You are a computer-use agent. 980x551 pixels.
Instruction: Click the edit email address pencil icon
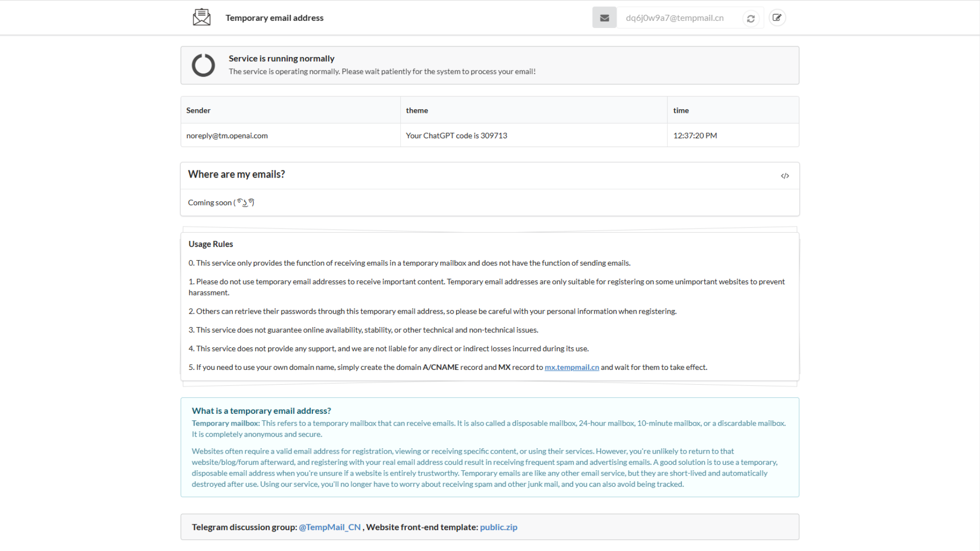coord(777,18)
